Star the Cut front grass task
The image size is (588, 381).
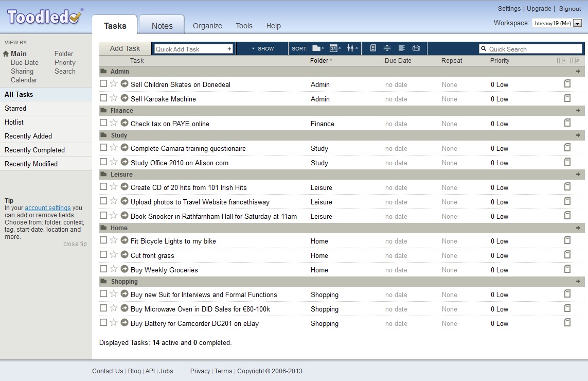click(114, 254)
